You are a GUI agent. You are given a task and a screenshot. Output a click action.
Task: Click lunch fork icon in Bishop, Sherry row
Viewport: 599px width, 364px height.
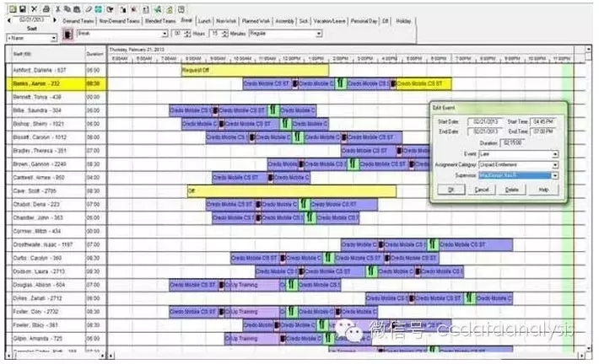(285, 124)
